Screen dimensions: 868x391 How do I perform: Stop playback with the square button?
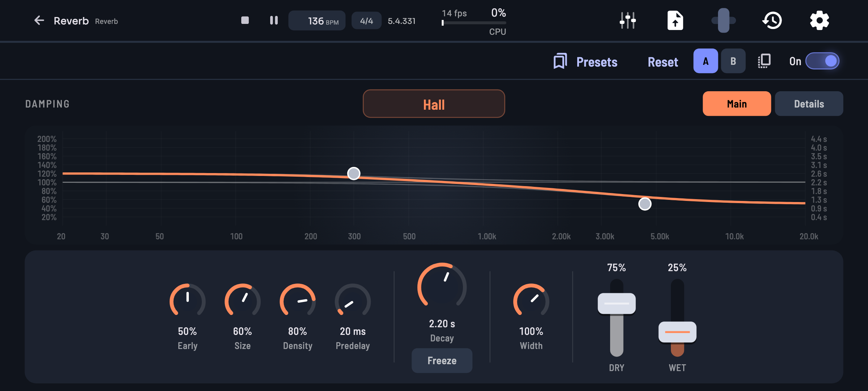tap(245, 20)
